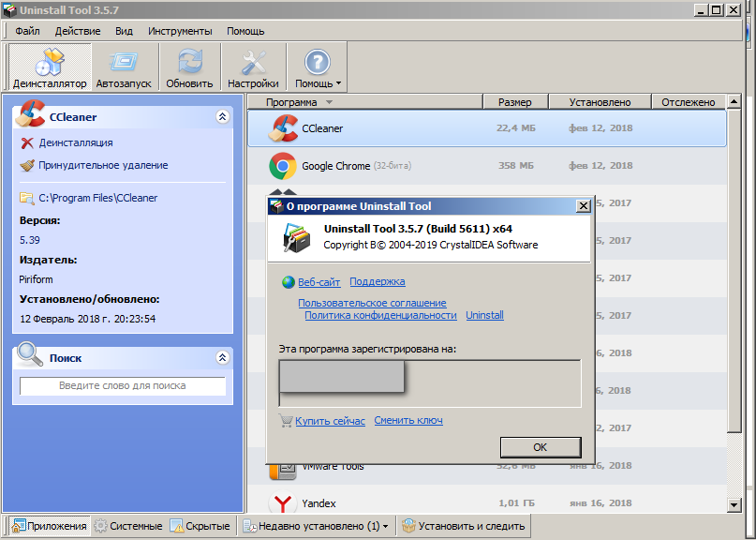
Task: Open Пользовательское соглашение link
Action: (372, 303)
